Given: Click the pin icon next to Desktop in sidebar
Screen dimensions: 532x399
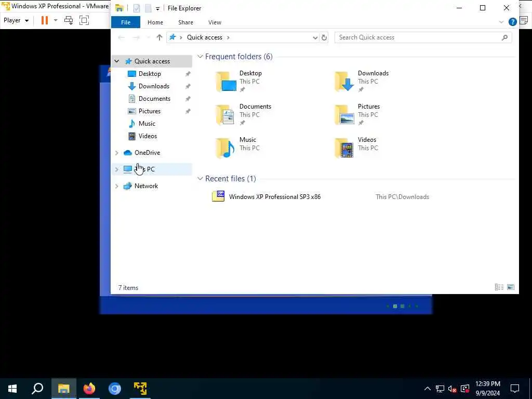Looking at the screenshot, I should (188, 74).
